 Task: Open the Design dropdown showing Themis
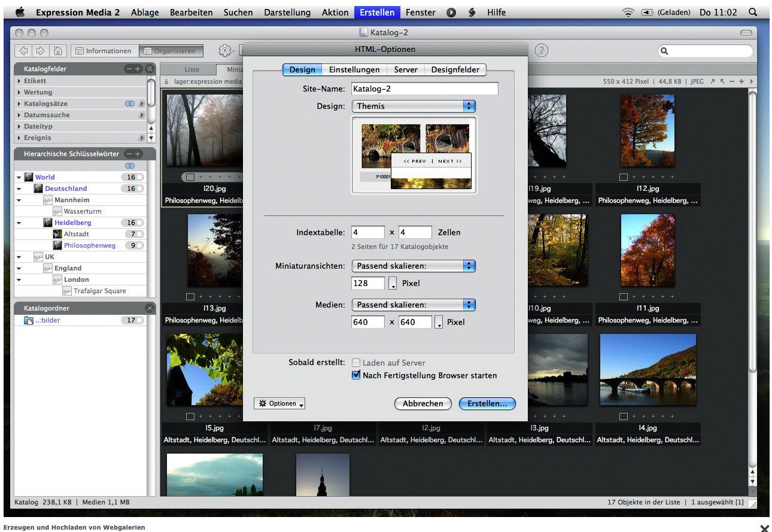[413, 106]
